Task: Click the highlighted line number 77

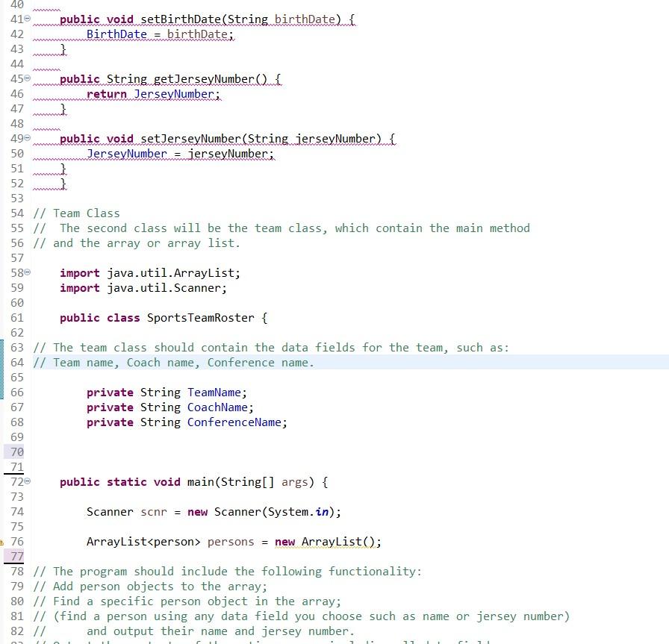Action: 16,557
